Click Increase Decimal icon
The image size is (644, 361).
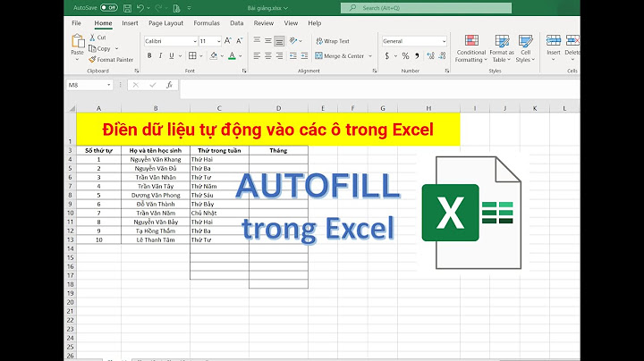(430, 55)
